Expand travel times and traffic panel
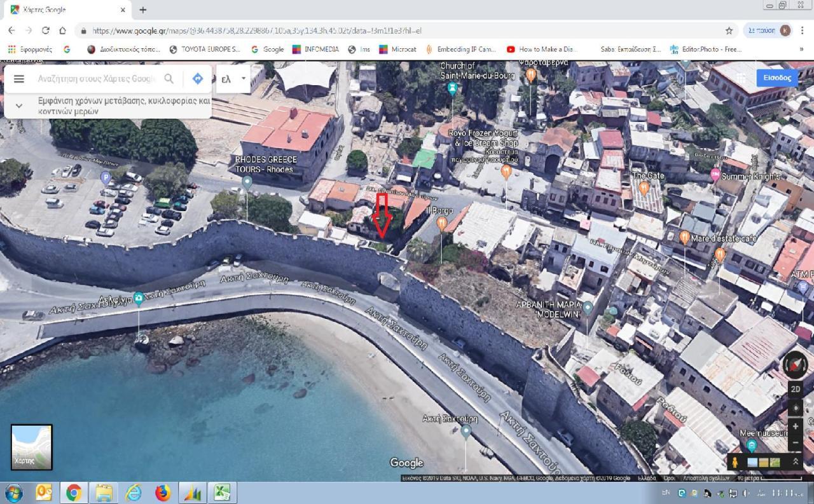The height and width of the screenshot is (504, 814). click(19, 106)
